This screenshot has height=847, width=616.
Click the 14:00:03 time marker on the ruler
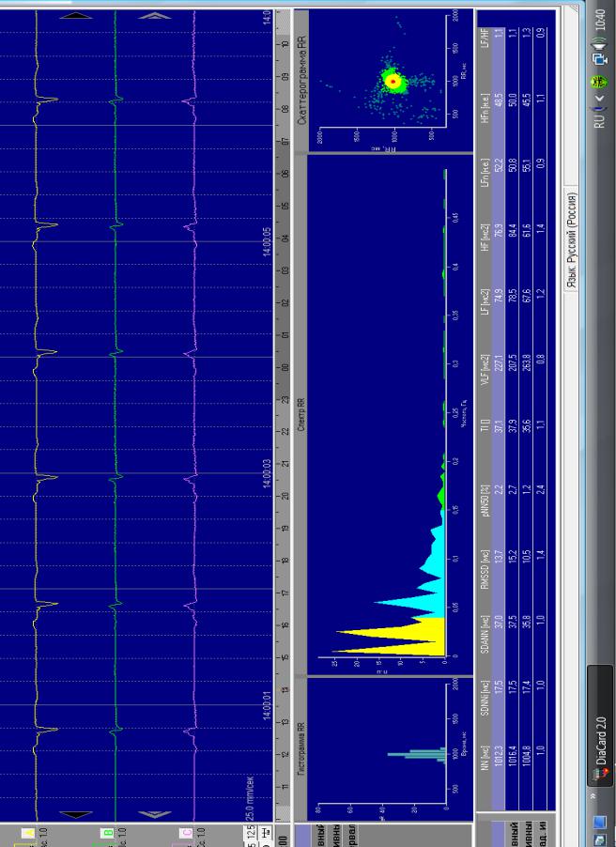coord(267,474)
